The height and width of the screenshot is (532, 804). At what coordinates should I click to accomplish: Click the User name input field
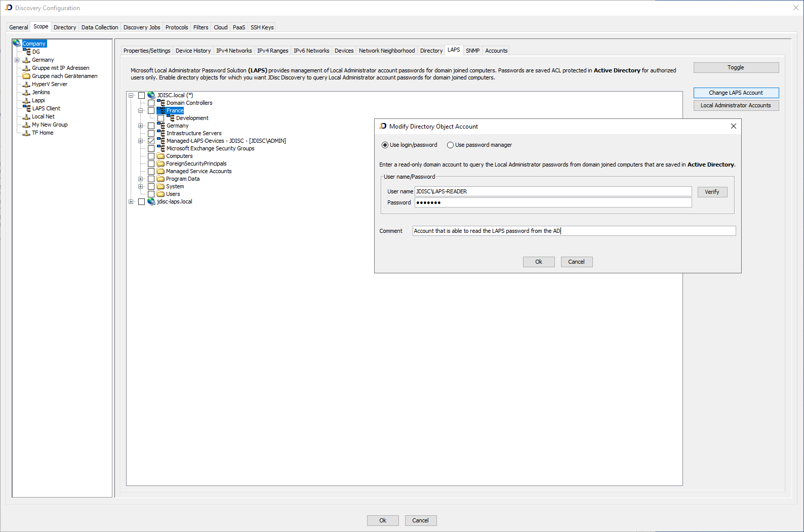pos(553,191)
